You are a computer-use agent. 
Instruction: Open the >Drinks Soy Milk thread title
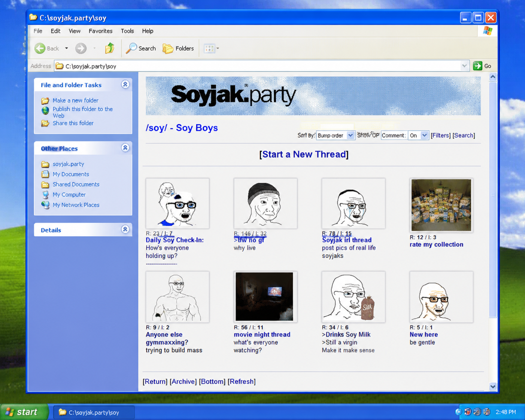tap(346, 335)
